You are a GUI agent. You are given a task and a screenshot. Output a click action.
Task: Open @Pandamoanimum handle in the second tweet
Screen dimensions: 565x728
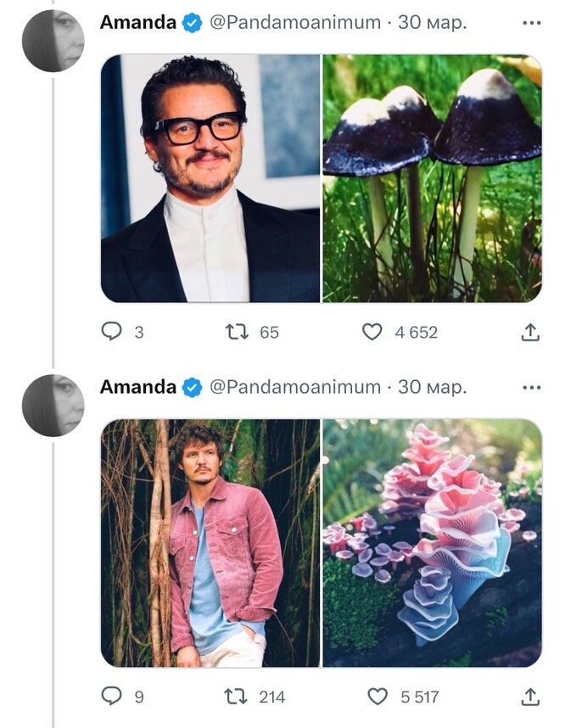pos(294,387)
